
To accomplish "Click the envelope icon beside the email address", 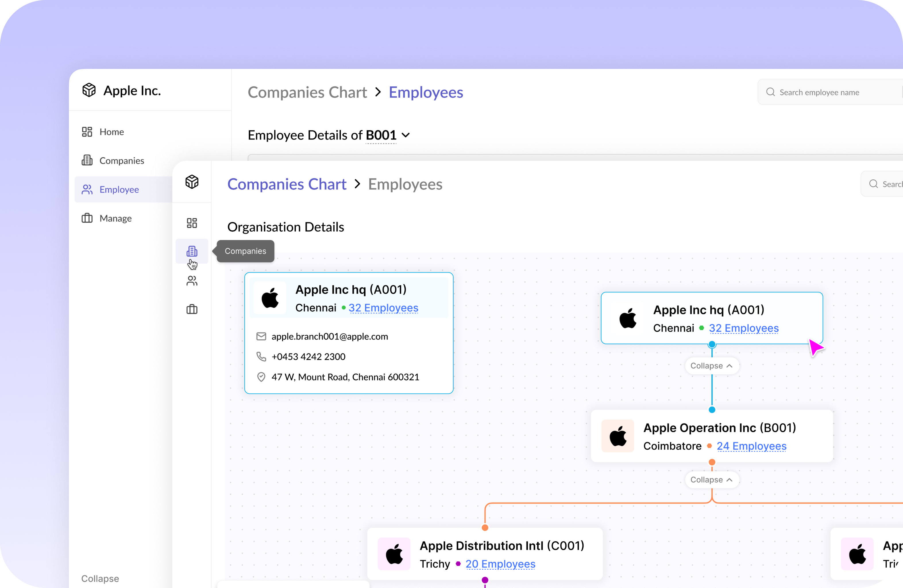I will [x=261, y=336].
